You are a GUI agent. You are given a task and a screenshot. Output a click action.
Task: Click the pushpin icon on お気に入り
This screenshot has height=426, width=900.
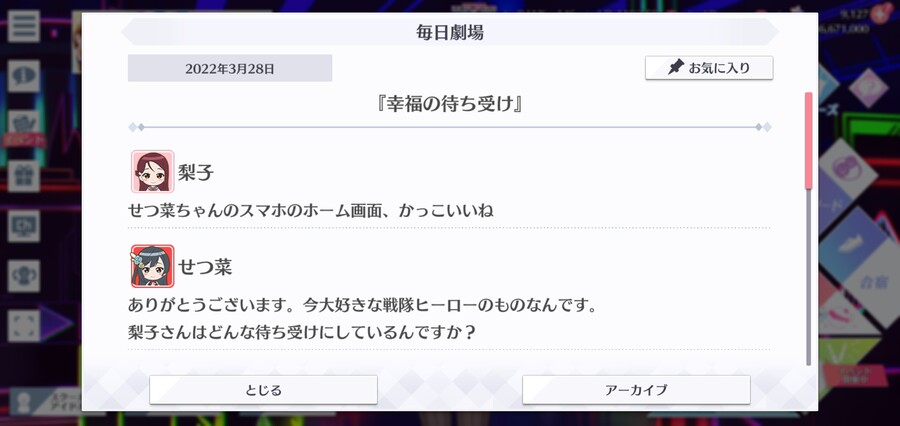click(677, 68)
